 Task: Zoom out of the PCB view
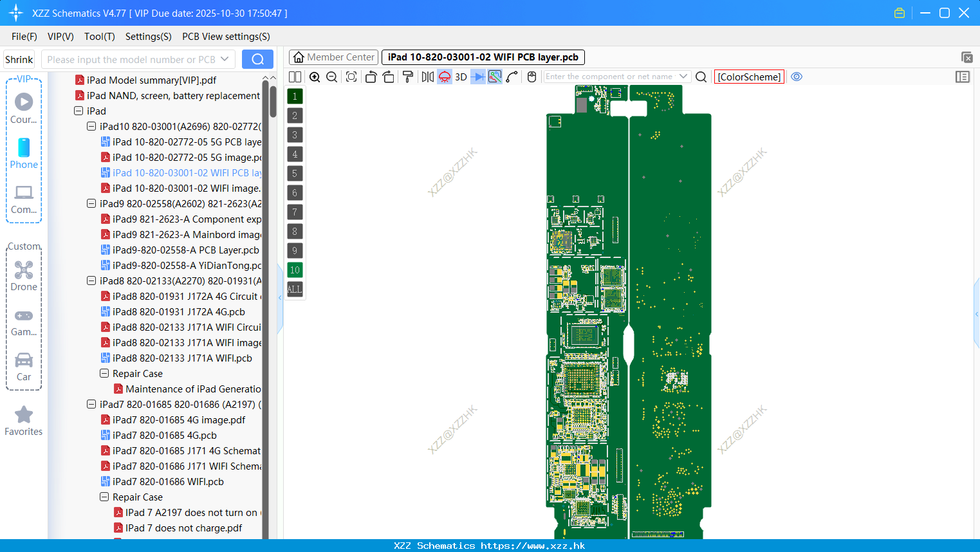[332, 77]
